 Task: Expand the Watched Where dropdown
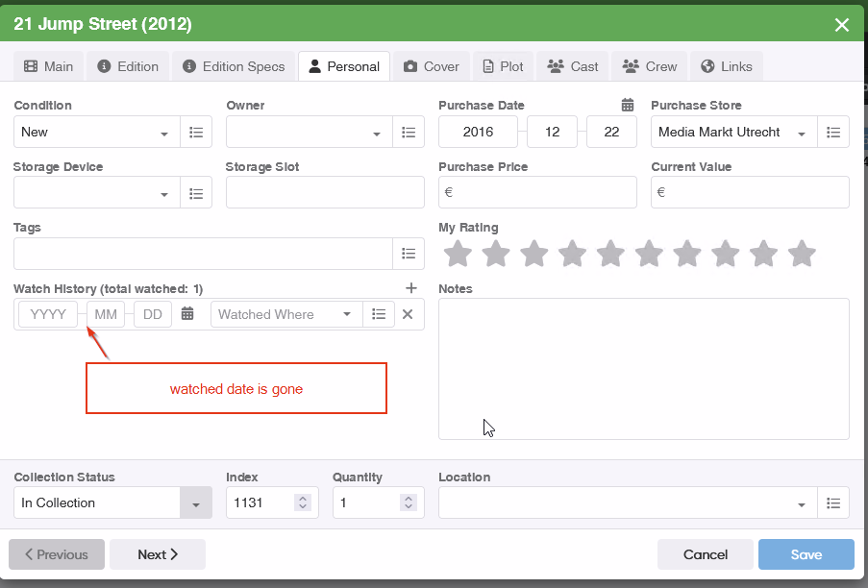(x=347, y=315)
